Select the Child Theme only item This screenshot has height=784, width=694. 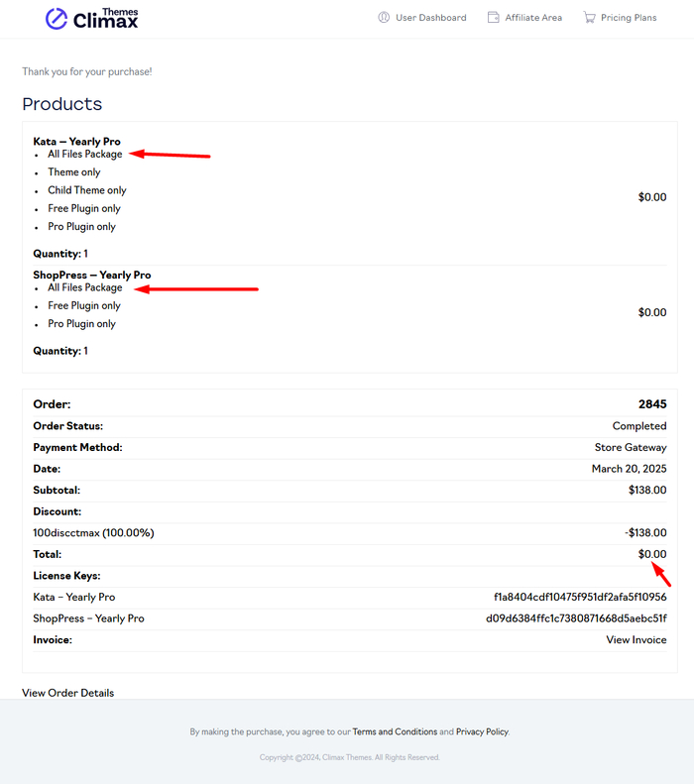click(87, 190)
